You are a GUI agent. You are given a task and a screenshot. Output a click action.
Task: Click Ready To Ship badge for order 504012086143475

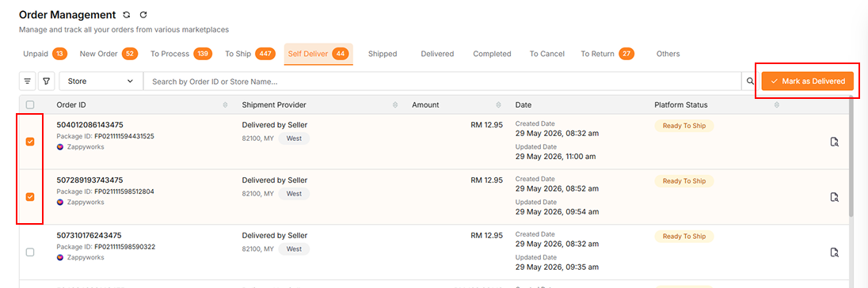[684, 126]
